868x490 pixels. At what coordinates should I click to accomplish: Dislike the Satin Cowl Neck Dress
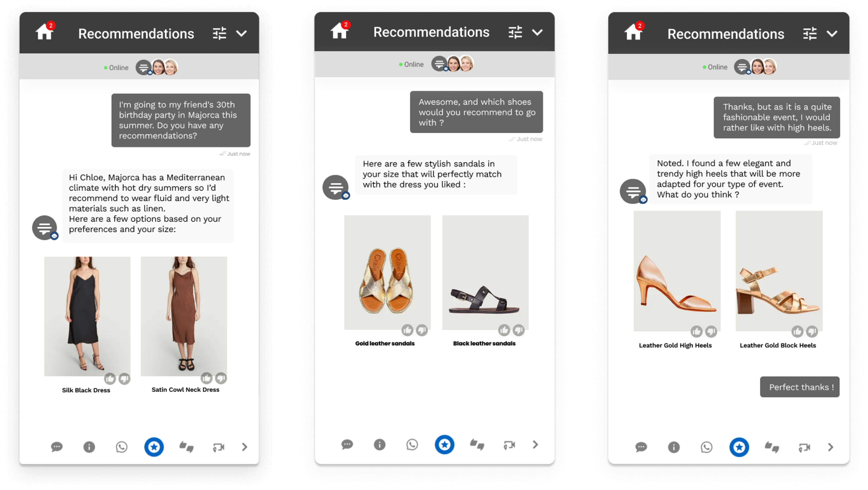[221, 378]
